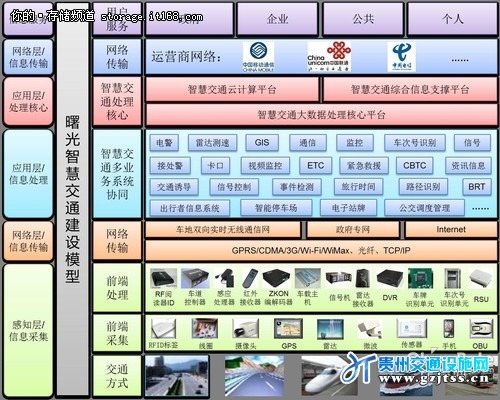Select the 企业 header tab
The width and height of the screenshot is (500, 400).
tap(277, 19)
